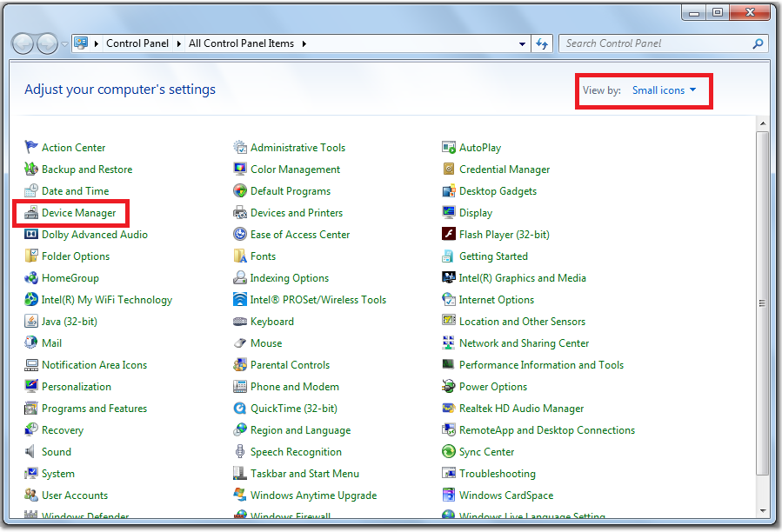The image size is (782, 532).
Task: Click the vertical scrollbar thumb
Action: point(762,303)
